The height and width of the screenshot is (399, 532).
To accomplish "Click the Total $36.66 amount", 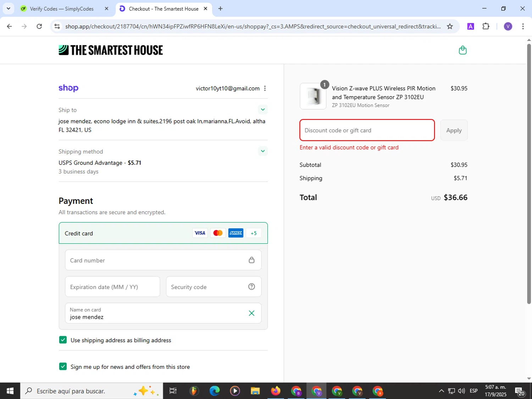I will pyautogui.click(x=455, y=197).
